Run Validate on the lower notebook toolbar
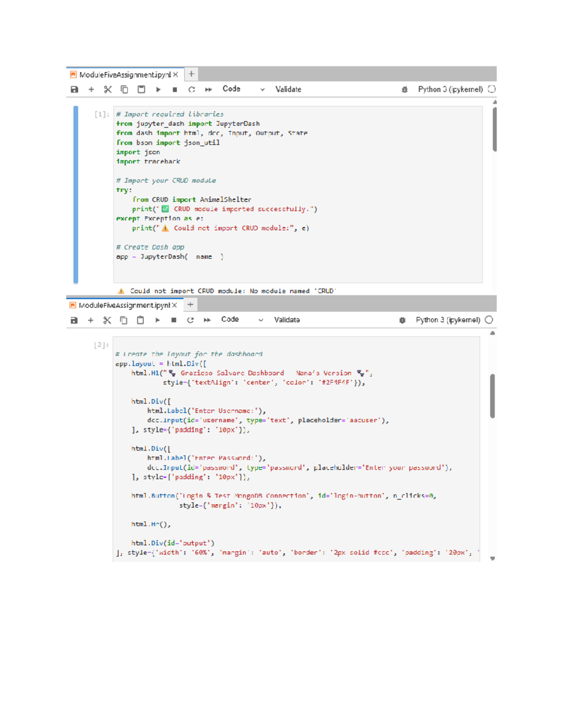This screenshot has width=563, height=728. pyautogui.click(x=287, y=320)
